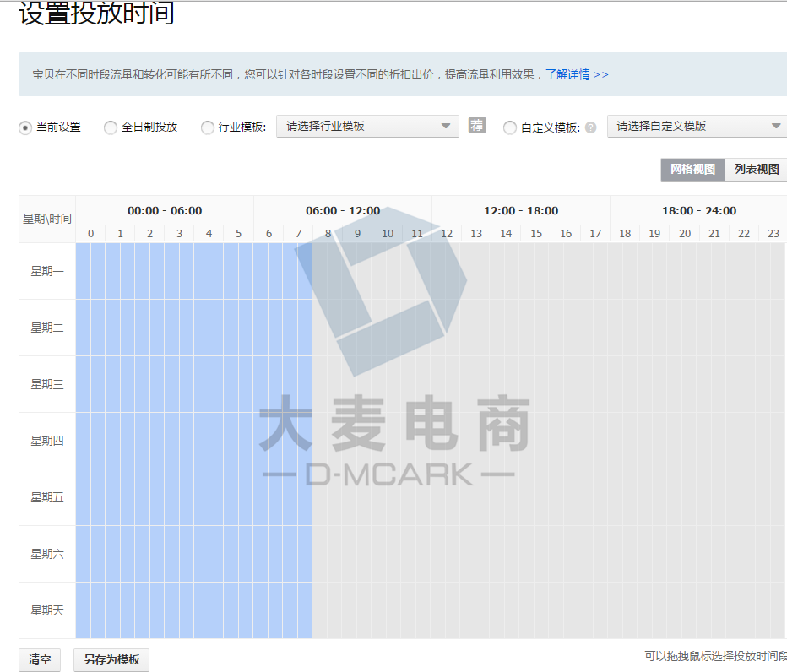Open the 了解详情 >> link
This screenshot has height=672, width=787.
[577, 74]
